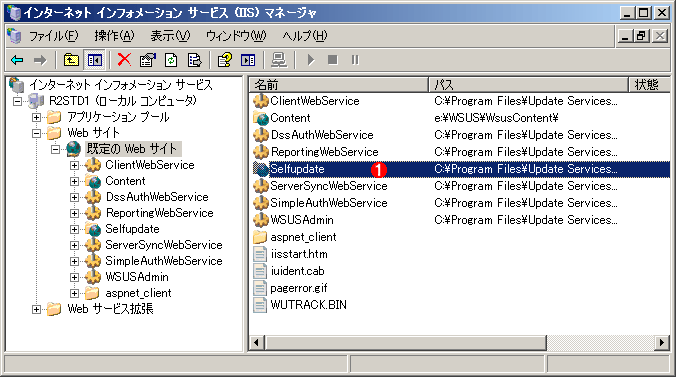676x377 pixels.
Task: Toggle the show/hide action pane icon
Action: pyautogui.click(x=248, y=60)
